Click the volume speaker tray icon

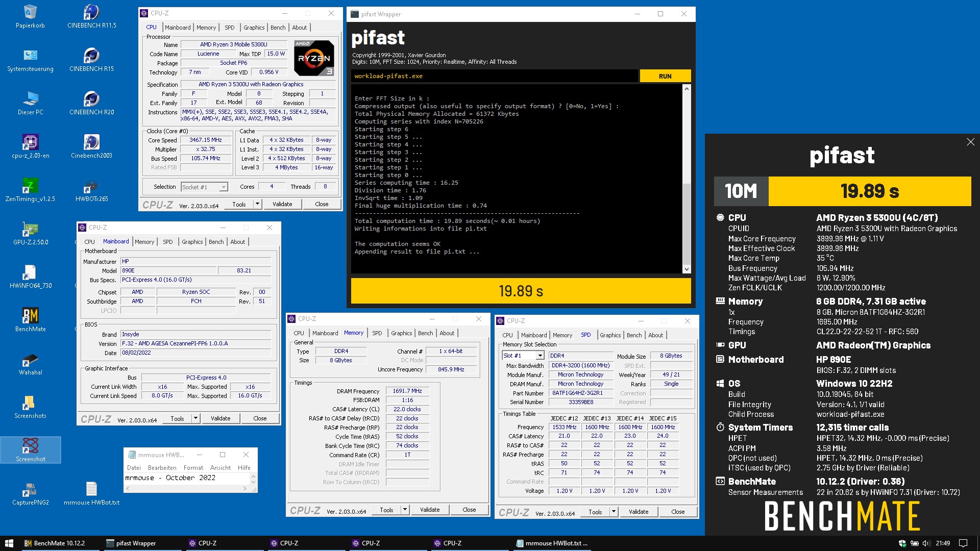coord(926,543)
